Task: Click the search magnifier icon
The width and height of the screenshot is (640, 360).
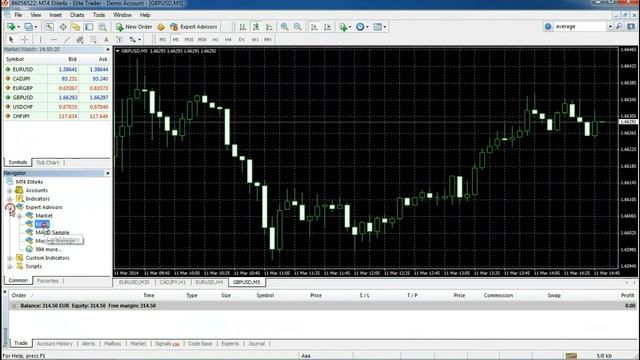Action: [x=619, y=27]
